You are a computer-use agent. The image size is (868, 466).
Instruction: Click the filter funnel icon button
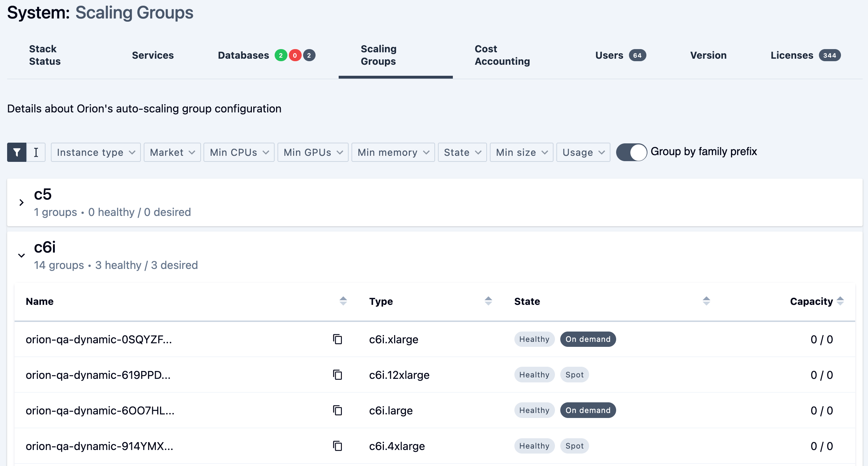coord(17,152)
